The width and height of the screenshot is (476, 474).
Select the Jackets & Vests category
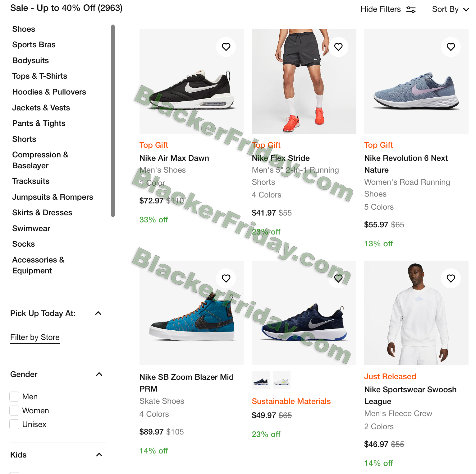tap(41, 108)
